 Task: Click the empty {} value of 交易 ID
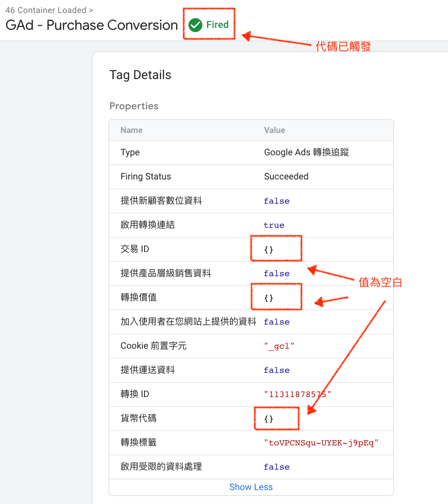coord(269,250)
